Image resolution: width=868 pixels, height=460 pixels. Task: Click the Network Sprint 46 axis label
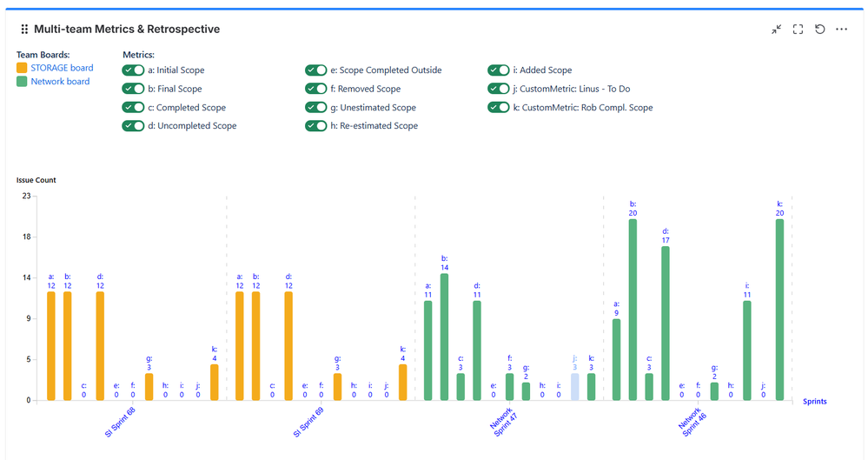tap(692, 422)
